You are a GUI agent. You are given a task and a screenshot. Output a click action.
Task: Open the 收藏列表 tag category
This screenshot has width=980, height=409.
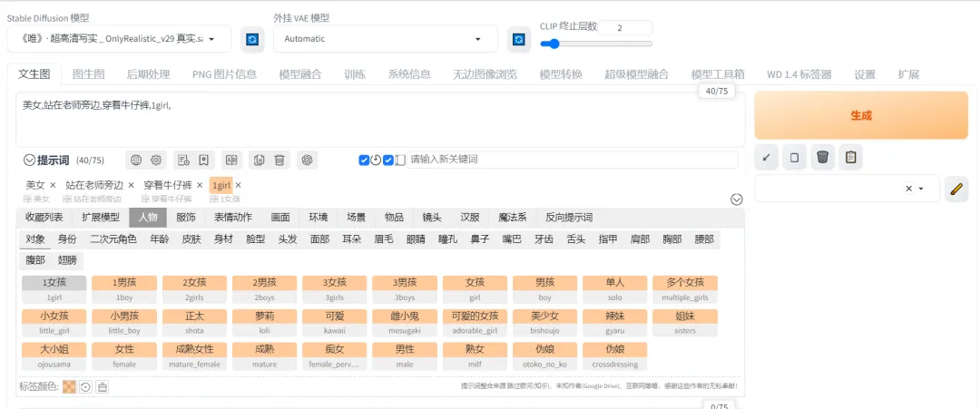click(x=44, y=218)
